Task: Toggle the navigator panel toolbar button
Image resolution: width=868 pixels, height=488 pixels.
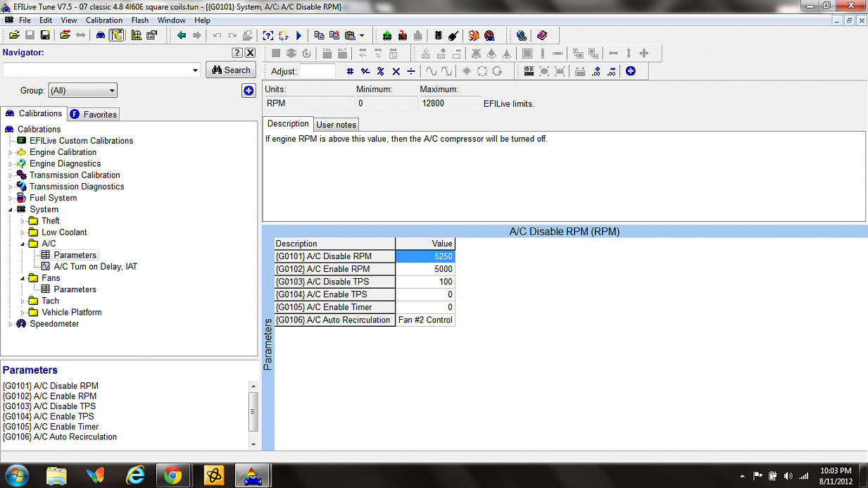Action: tap(117, 35)
